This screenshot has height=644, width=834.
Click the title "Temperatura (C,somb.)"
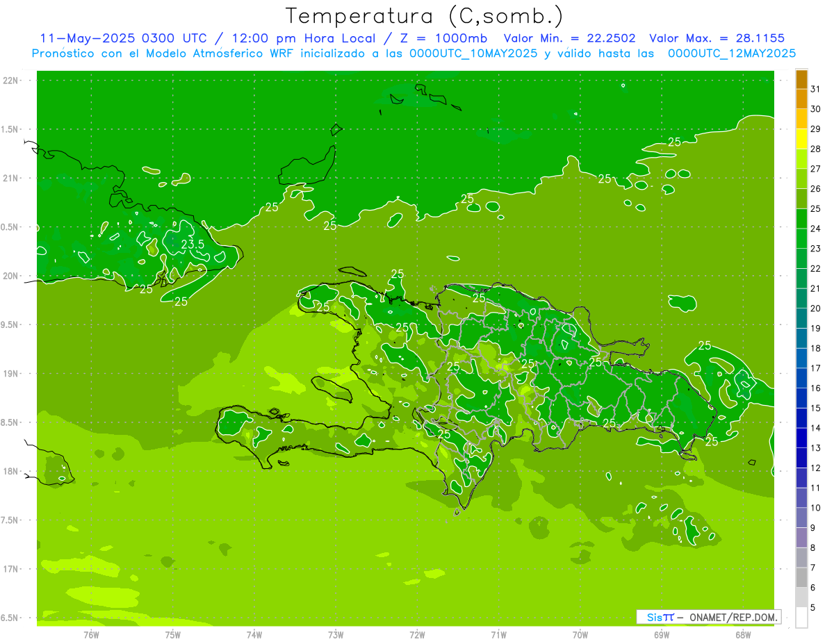coord(425,16)
